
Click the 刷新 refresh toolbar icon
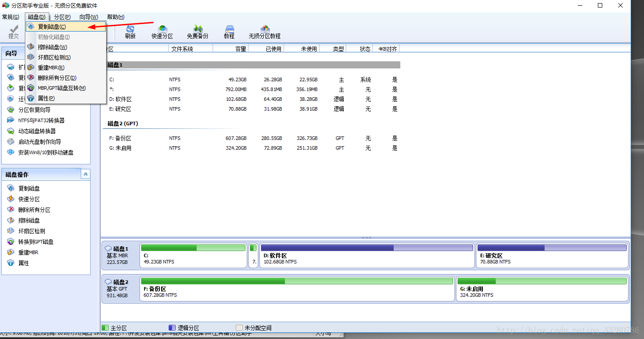tap(130, 32)
